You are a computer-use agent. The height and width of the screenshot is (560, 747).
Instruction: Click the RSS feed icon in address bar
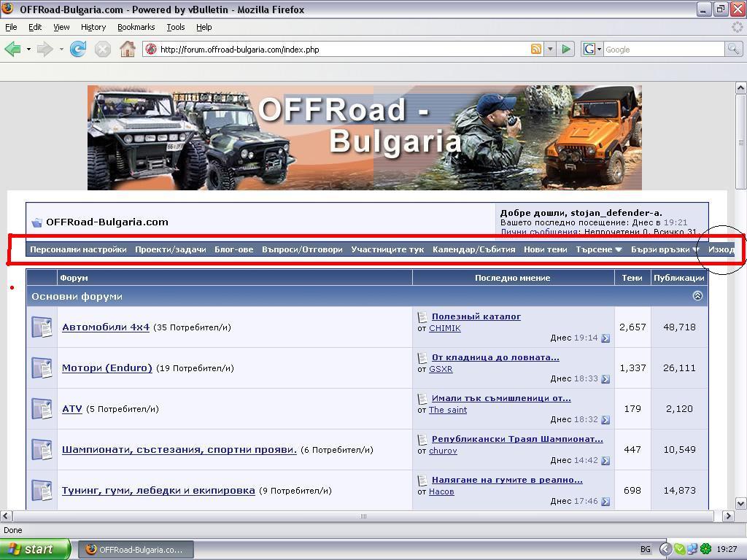536,50
